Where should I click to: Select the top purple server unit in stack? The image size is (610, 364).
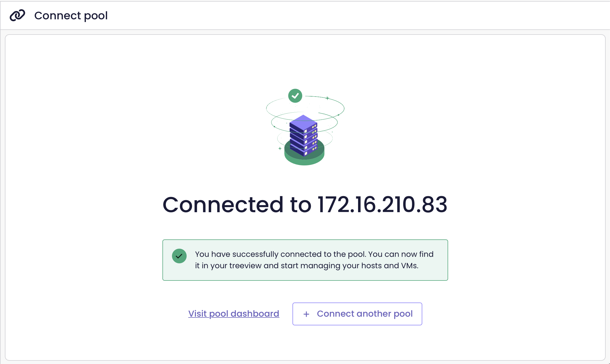pos(303,124)
